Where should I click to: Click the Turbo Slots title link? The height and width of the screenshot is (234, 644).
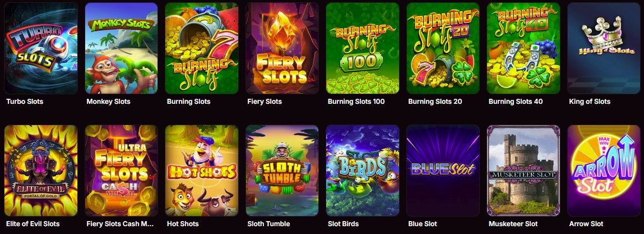[25, 101]
